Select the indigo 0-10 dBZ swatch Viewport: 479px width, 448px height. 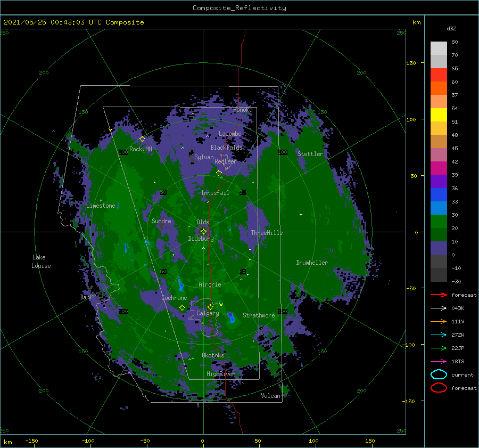point(439,248)
